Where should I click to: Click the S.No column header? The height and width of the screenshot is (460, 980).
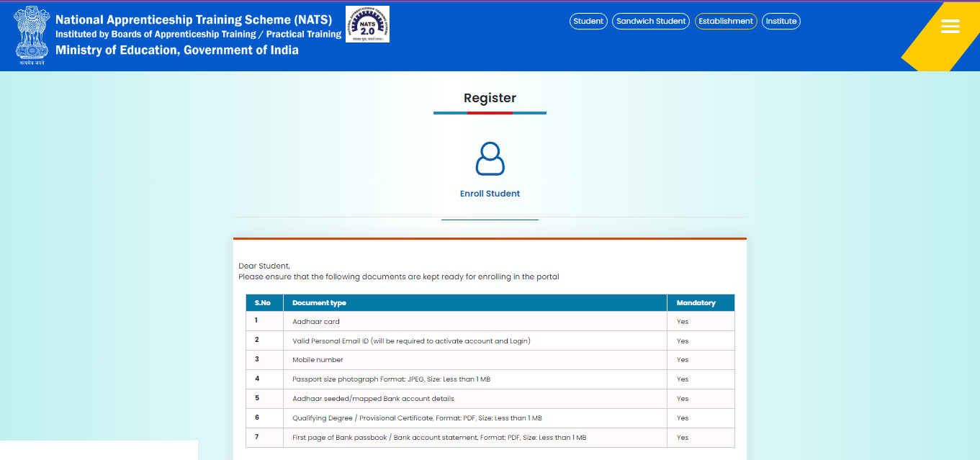[263, 303]
